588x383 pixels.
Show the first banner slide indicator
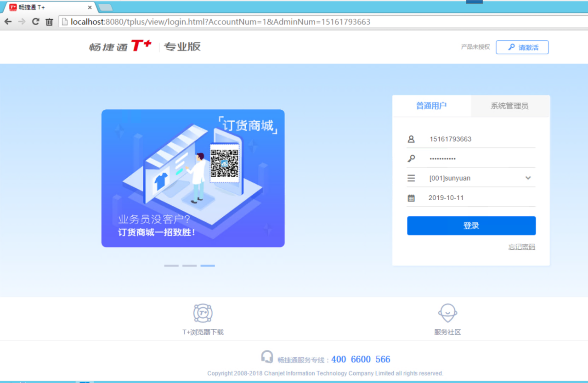point(171,265)
